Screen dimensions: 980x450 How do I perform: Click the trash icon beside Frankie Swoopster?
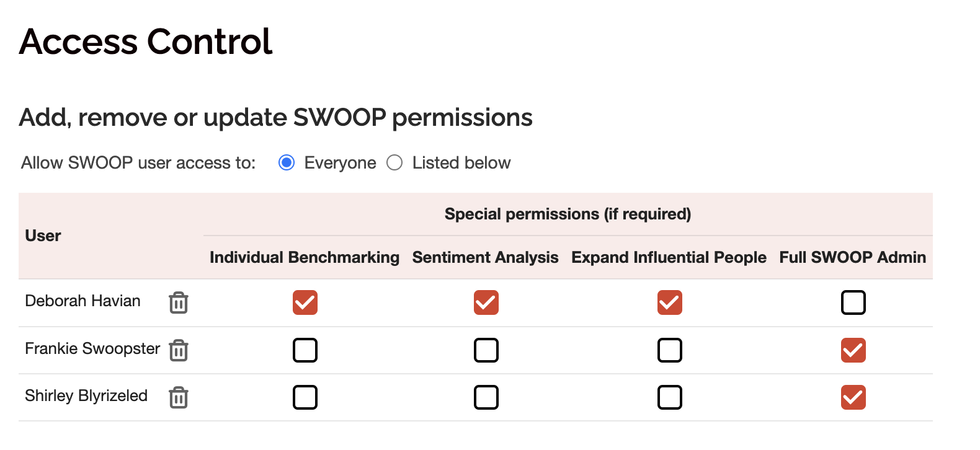pyautogui.click(x=178, y=350)
